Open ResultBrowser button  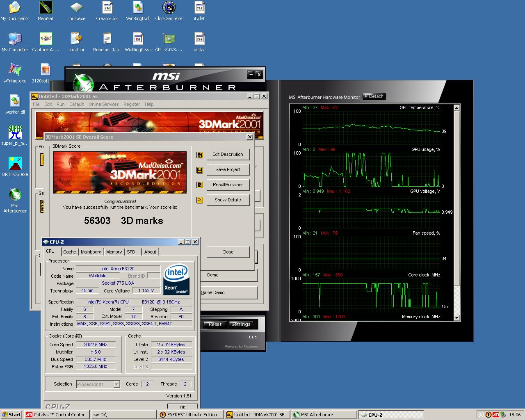(228, 185)
